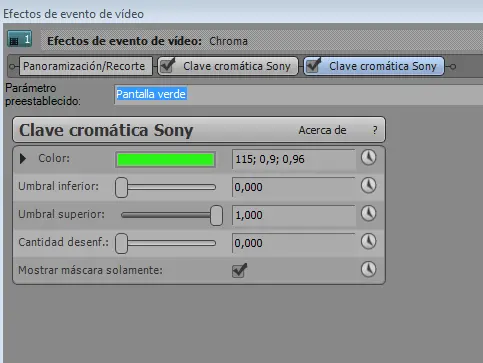Click the Cantidad desenf. slider handle
The height and width of the screenshot is (363, 483).
click(121, 243)
